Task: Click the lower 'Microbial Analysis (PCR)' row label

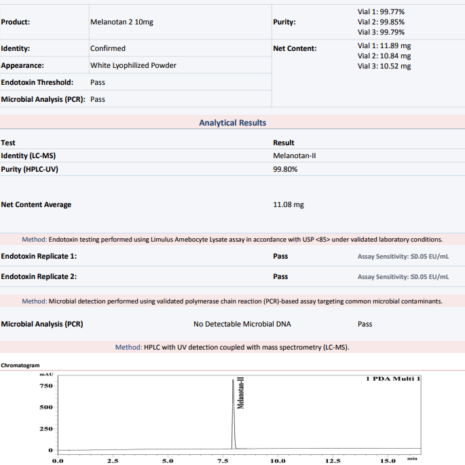Action: (x=42, y=324)
